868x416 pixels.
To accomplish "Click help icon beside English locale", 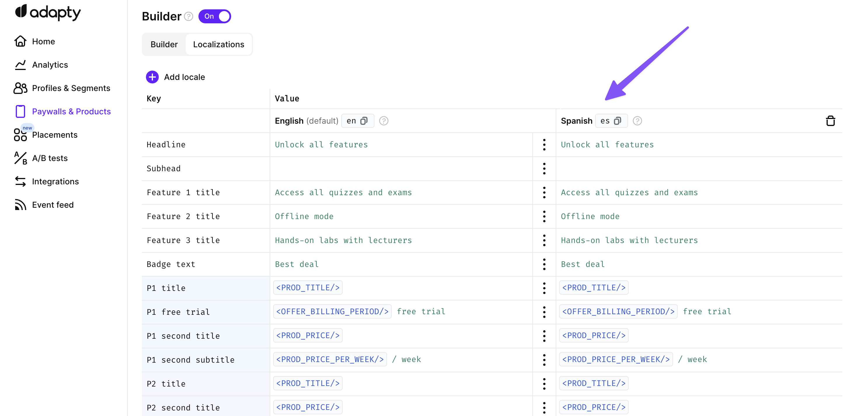I will [x=384, y=121].
